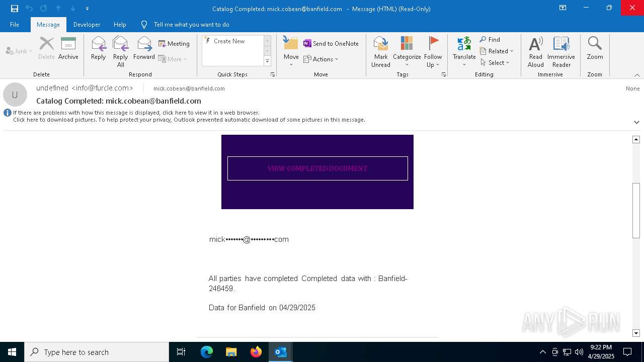
Task: Open the Windows Start menu
Action: (12, 352)
